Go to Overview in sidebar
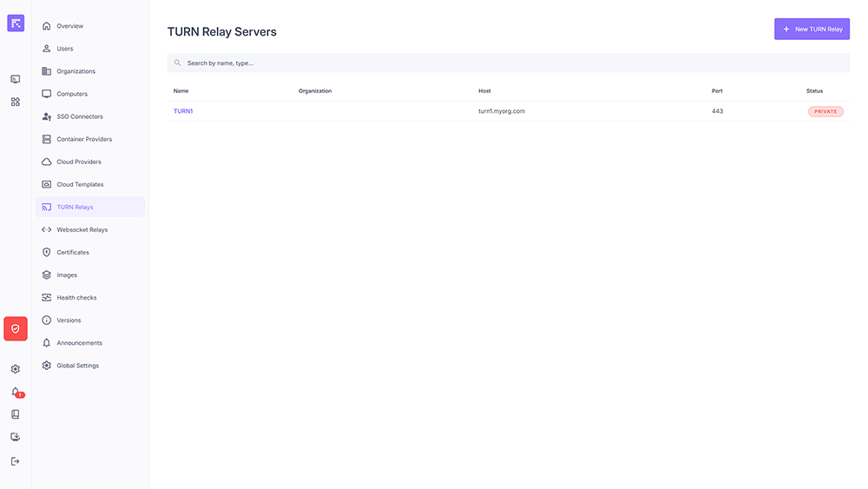 click(x=69, y=26)
